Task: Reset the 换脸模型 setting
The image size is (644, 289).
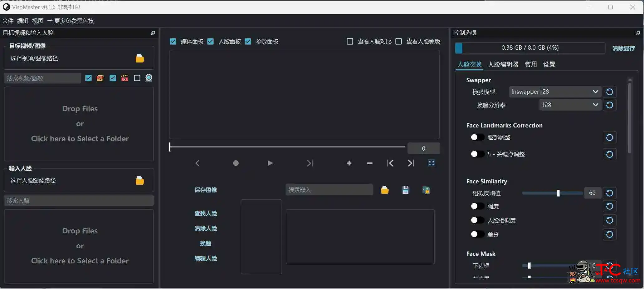Action: [609, 92]
